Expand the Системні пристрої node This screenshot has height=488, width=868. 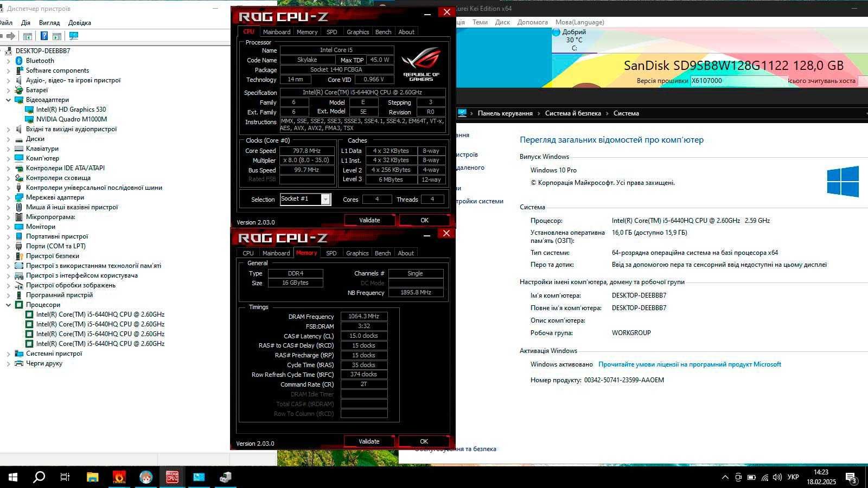8,354
